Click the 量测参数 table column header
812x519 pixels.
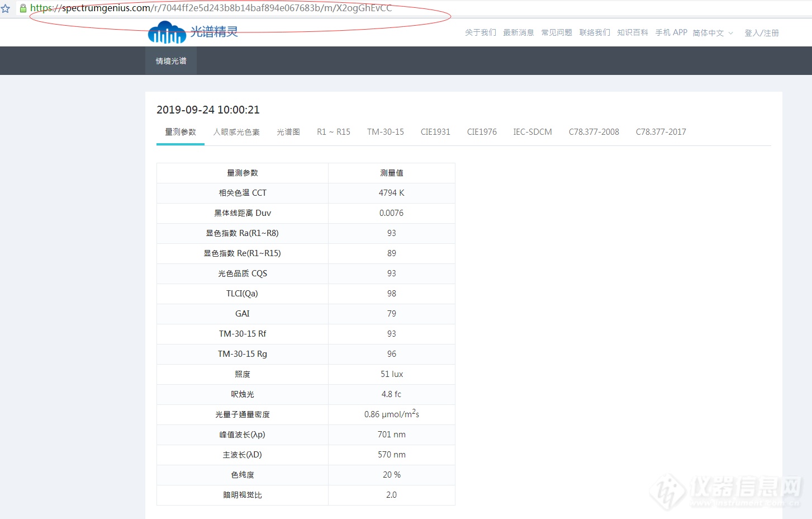[243, 173]
